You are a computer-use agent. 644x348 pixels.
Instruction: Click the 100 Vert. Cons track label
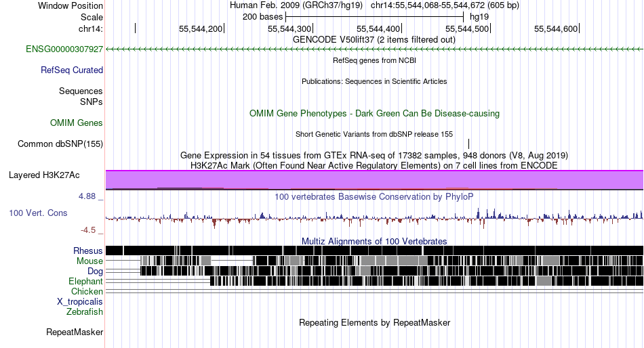pyautogui.click(x=38, y=213)
